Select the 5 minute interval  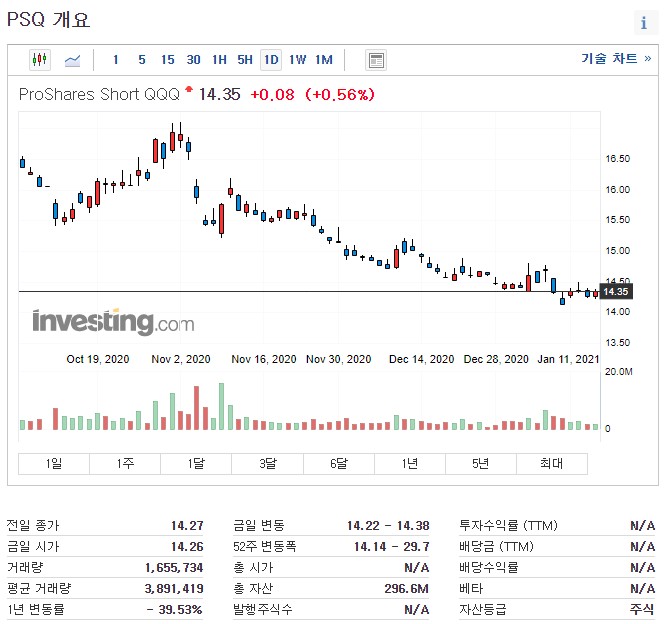(x=142, y=60)
